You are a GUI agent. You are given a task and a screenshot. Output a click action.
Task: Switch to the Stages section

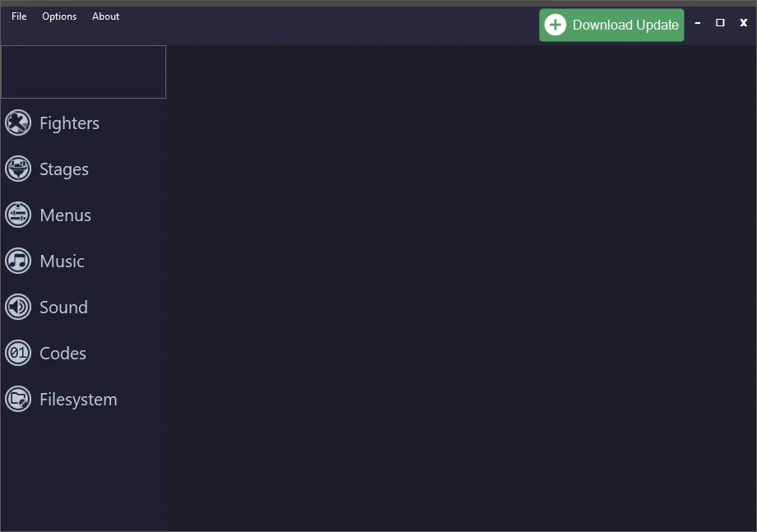[x=66, y=169]
